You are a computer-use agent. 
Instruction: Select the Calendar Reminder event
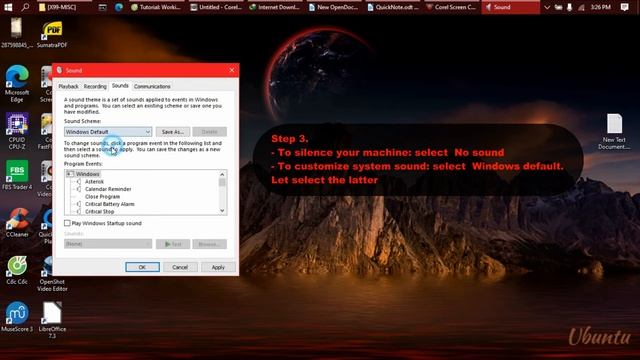point(108,189)
